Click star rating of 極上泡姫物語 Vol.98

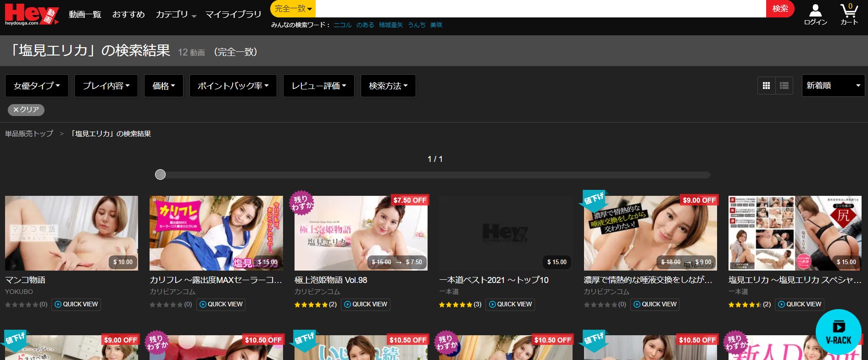[311, 305]
